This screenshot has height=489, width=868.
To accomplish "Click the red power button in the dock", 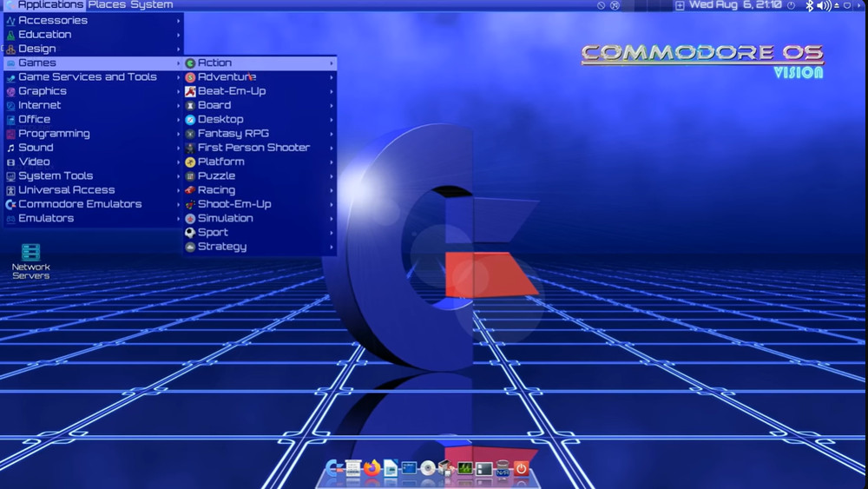I will coord(522,468).
